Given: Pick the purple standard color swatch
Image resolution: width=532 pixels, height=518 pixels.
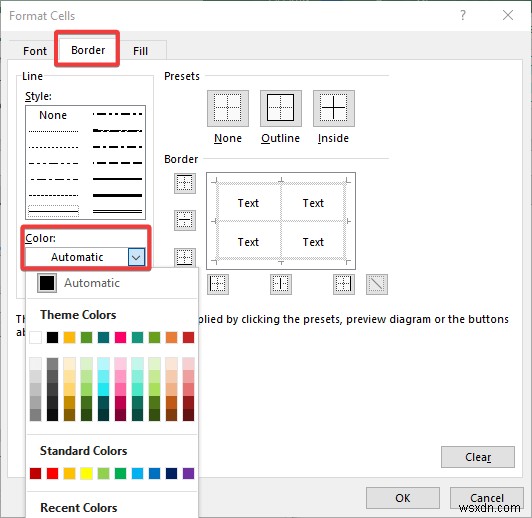Looking at the screenshot, I should (x=188, y=473).
